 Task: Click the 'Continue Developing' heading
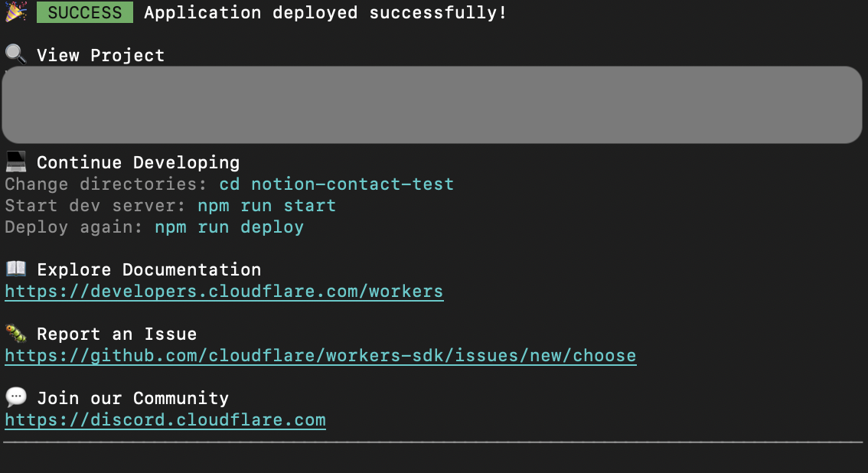coord(138,162)
